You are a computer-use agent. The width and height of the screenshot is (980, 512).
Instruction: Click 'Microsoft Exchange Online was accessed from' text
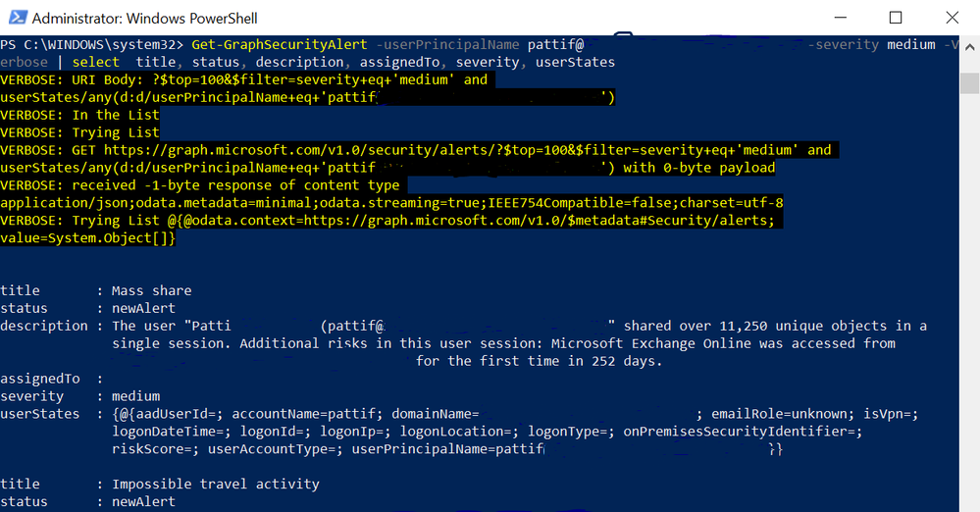(x=723, y=343)
